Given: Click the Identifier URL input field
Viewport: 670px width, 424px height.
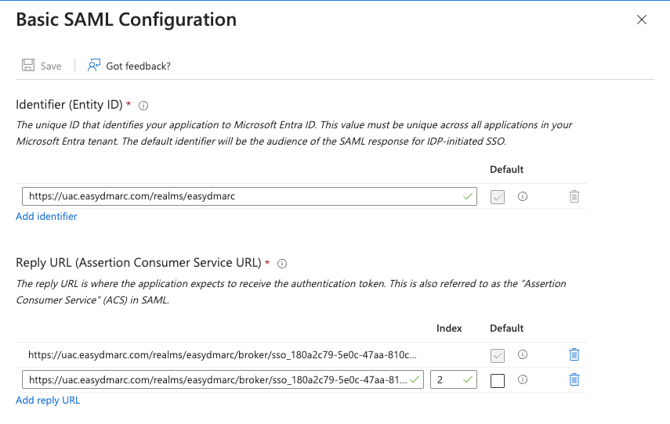Looking at the screenshot, I should [250, 196].
